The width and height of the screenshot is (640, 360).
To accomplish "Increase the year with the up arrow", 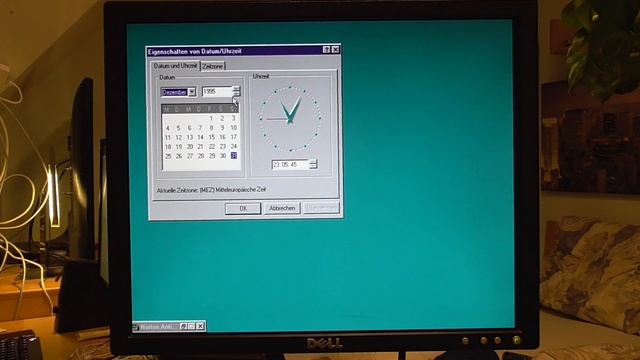I will tap(236, 89).
